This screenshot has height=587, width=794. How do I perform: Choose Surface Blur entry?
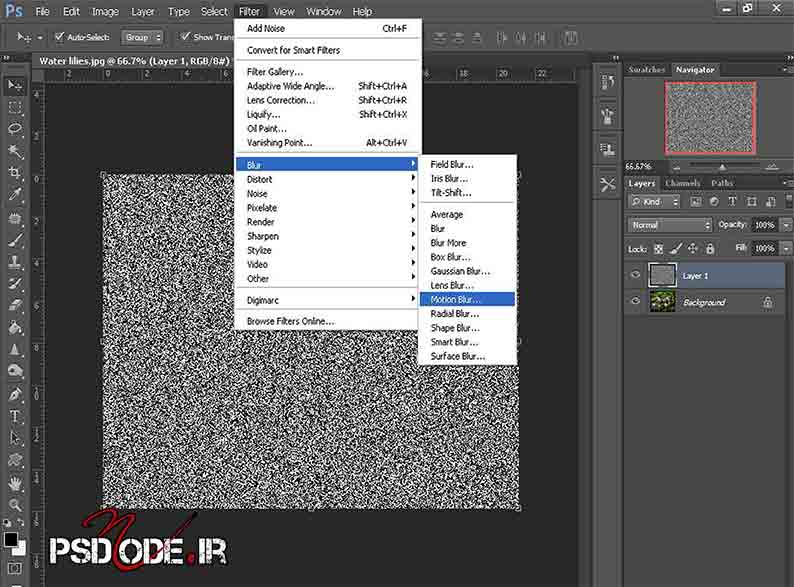point(467,356)
